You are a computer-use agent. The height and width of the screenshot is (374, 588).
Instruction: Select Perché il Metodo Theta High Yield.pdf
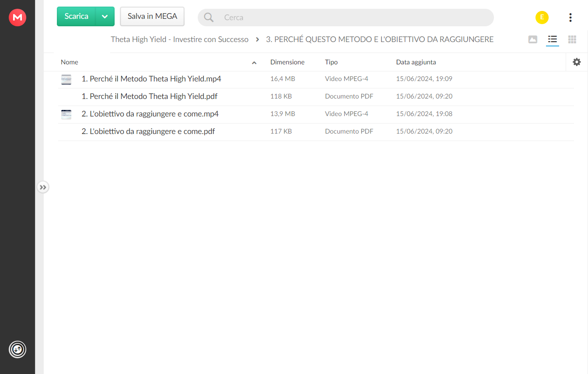[x=150, y=96]
